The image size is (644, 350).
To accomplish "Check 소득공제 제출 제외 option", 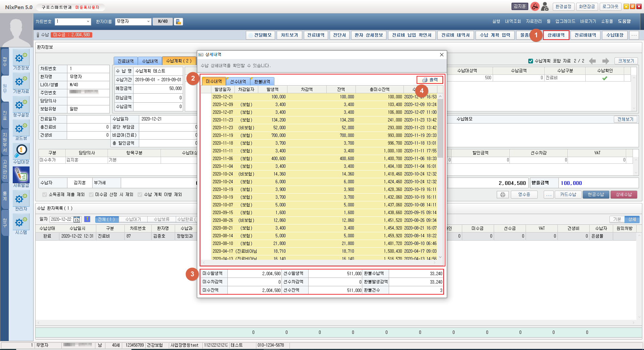I will pyautogui.click(x=45, y=195).
